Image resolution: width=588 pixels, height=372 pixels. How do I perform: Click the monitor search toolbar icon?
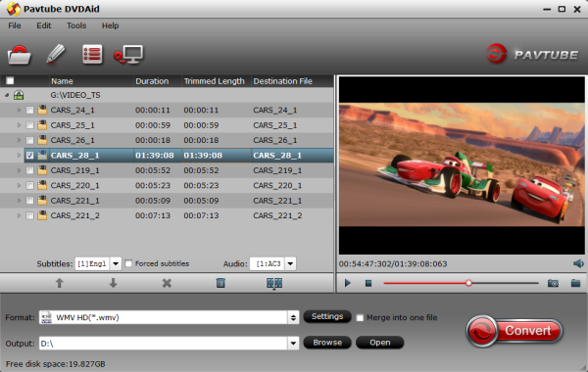tap(128, 55)
